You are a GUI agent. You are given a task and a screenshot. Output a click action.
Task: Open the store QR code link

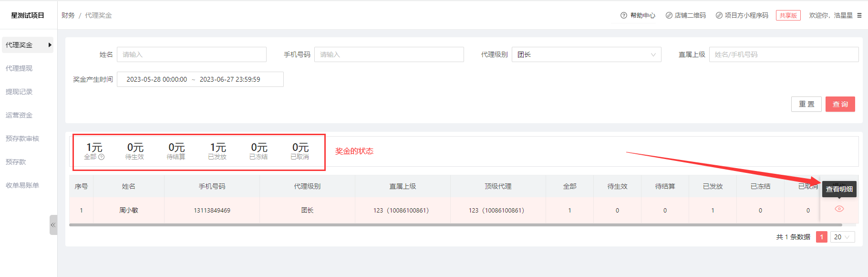click(x=685, y=15)
